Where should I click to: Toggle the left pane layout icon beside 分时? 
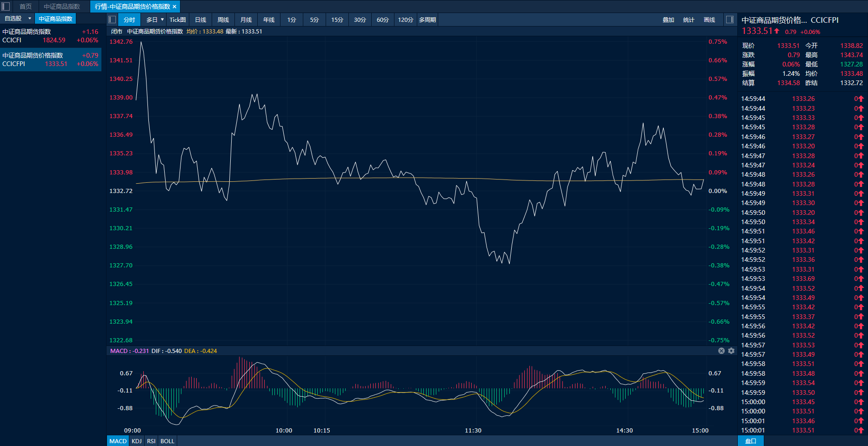pyautogui.click(x=112, y=20)
